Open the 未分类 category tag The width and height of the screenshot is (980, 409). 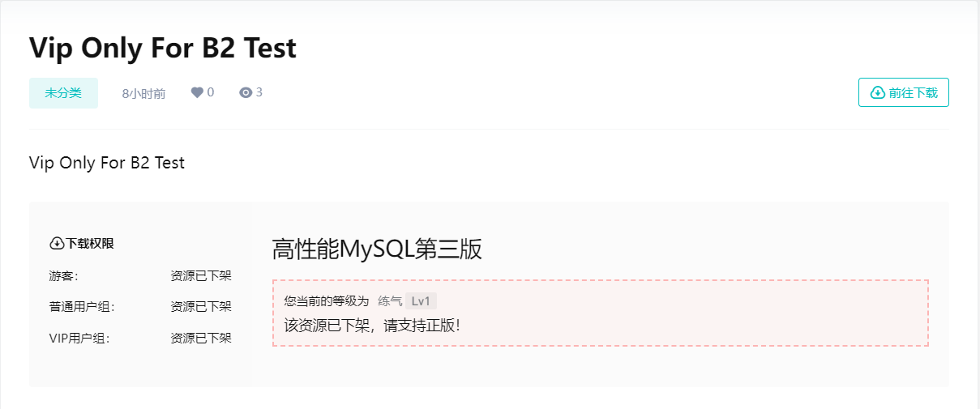[63, 93]
